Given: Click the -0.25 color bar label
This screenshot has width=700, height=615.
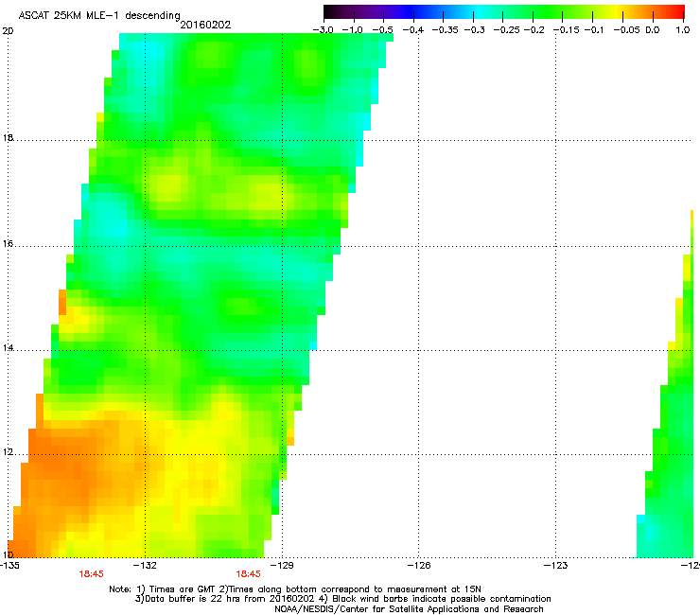Looking at the screenshot, I should coord(506,30).
